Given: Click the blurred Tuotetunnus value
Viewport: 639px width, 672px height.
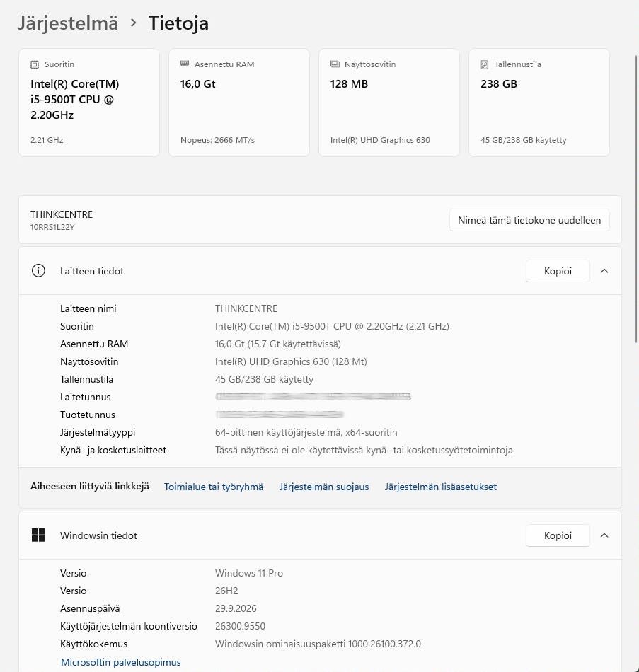Looking at the screenshot, I should coord(280,415).
